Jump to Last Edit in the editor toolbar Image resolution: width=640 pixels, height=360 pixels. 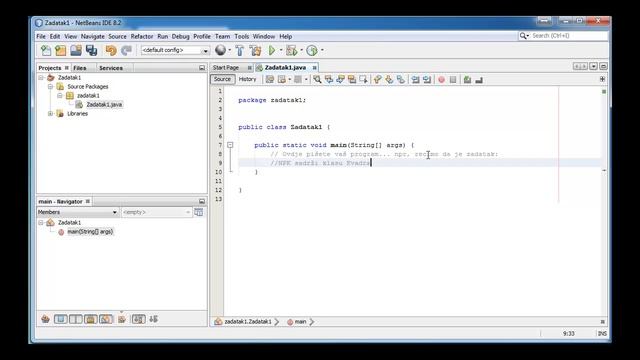click(270, 80)
